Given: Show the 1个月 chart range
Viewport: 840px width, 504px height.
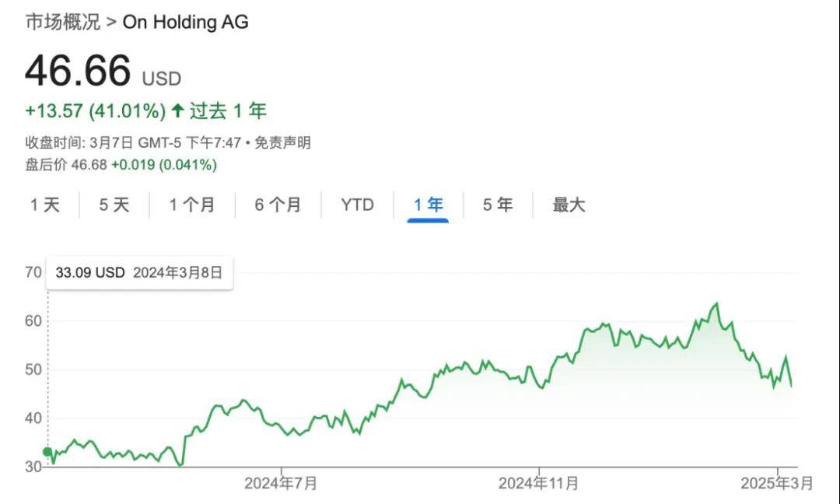Looking at the screenshot, I should 192,205.
